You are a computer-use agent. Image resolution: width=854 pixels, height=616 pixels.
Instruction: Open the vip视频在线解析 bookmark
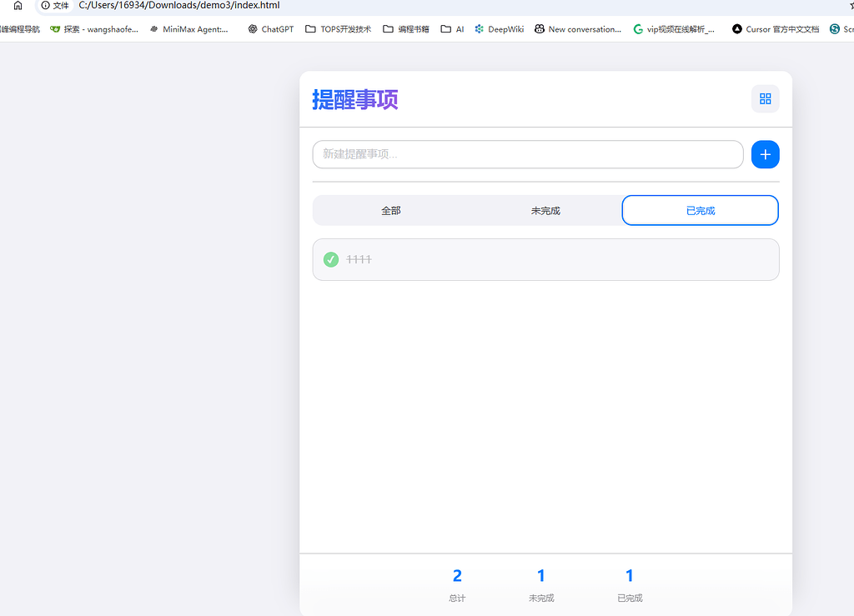pos(674,29)
